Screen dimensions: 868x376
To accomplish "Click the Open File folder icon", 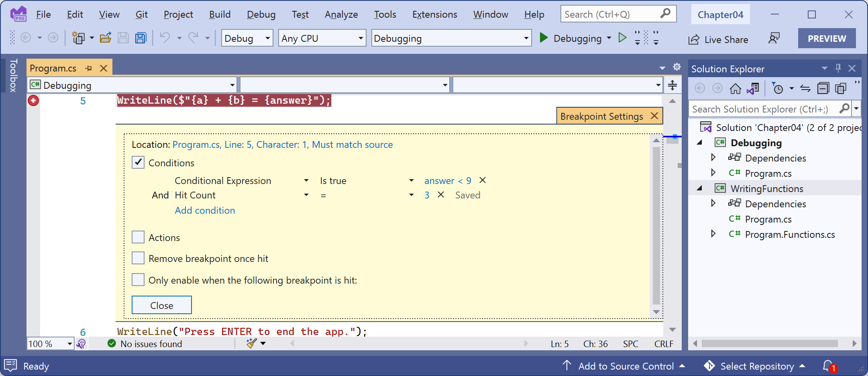I will tap(106, 38).
